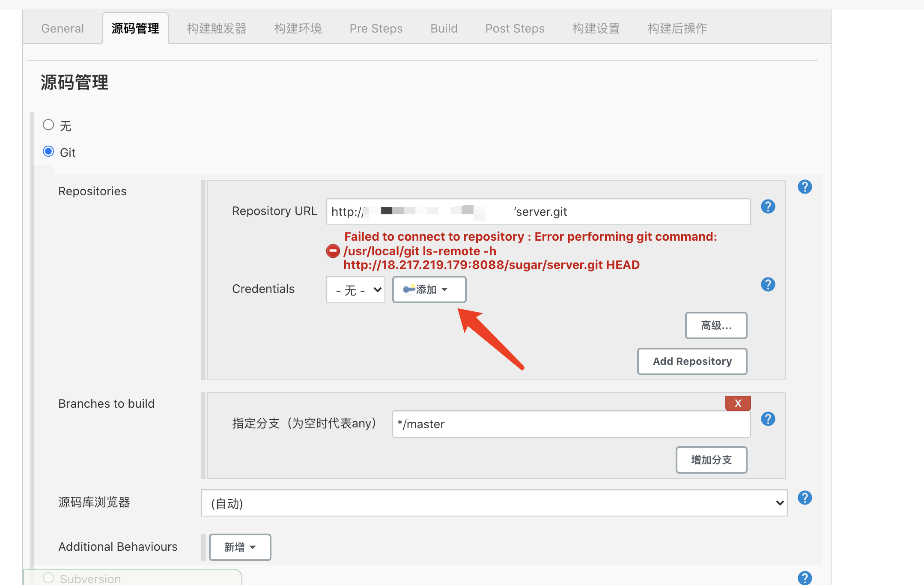This screenshot has width=924, height=585.
Task: Click the 高级... advanced button
Action: pyautogui.click(x=716, y=325)
